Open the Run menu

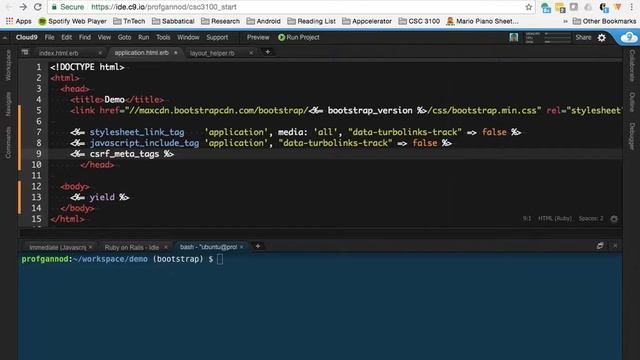coord(143,37)
